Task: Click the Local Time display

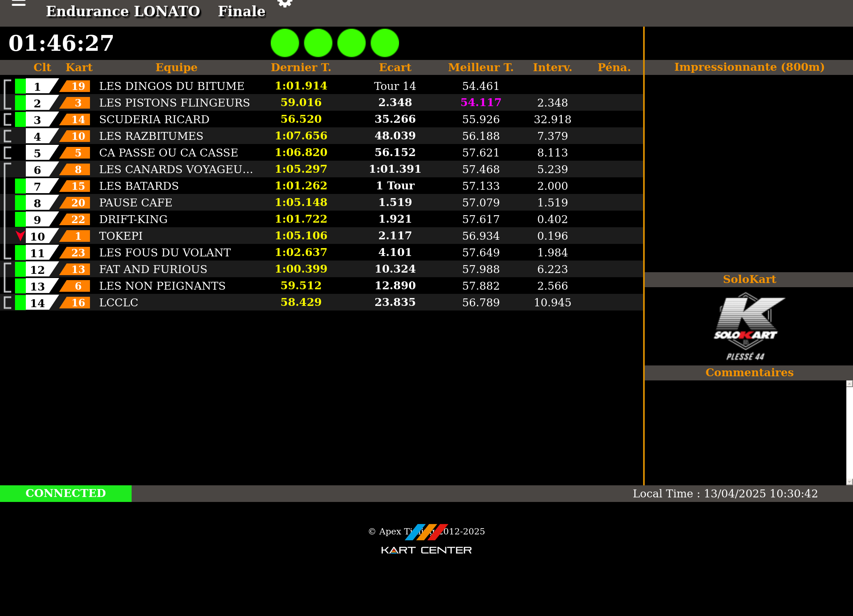Action: tap(725, 494)
